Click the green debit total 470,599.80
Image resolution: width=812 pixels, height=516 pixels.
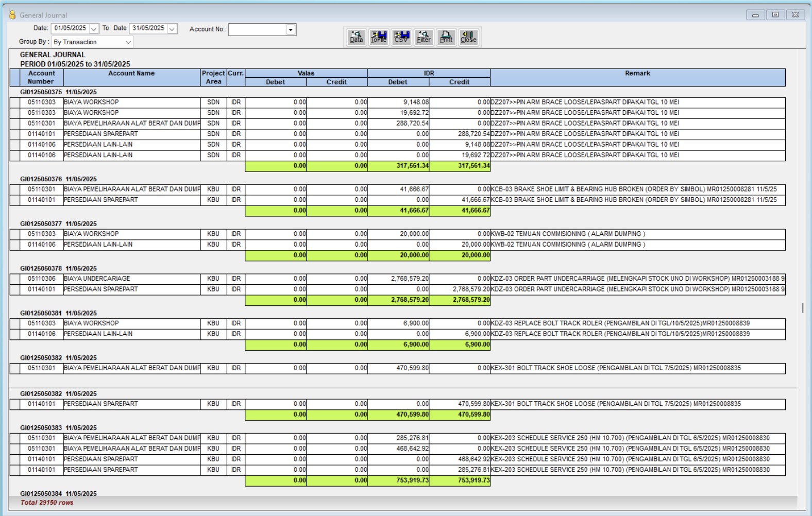(398, 415)
